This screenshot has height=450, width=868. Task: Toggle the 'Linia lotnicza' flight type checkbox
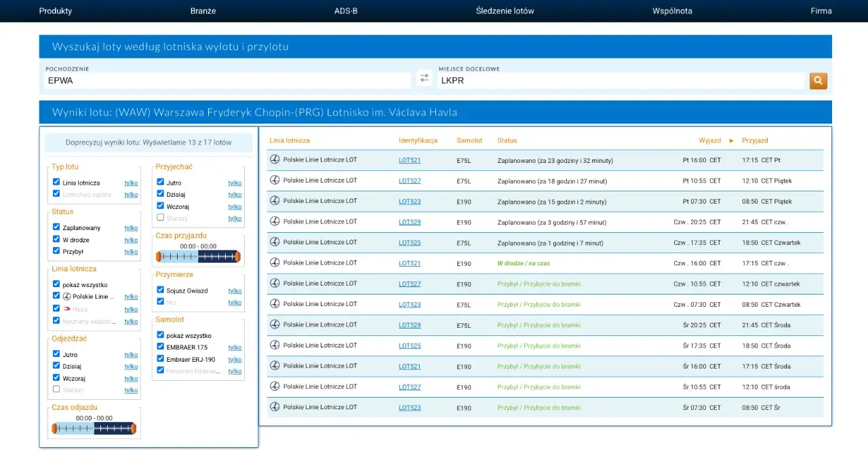click(56, 182)
